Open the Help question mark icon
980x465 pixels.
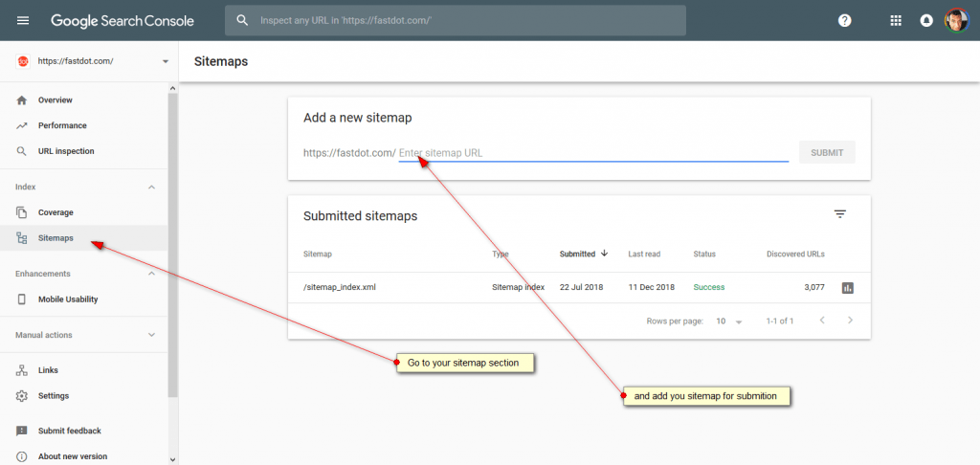pos(844,21)
